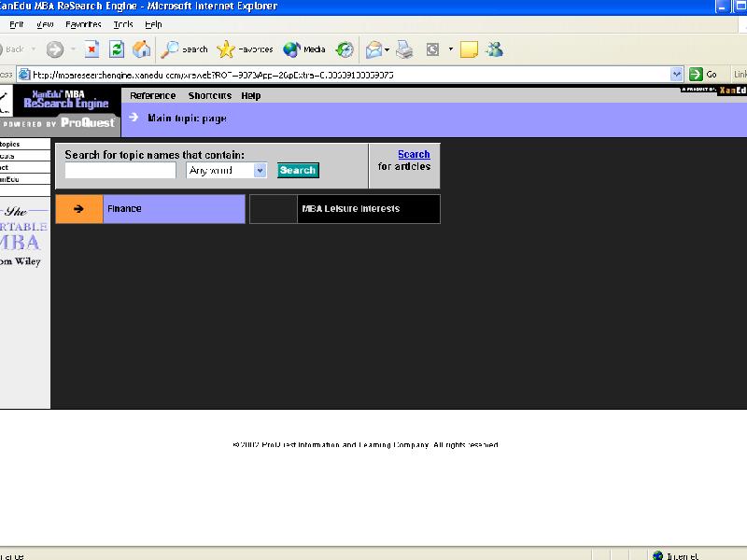Click the Back toolbar button
The image size is (747, 560).
pos(14,49)
